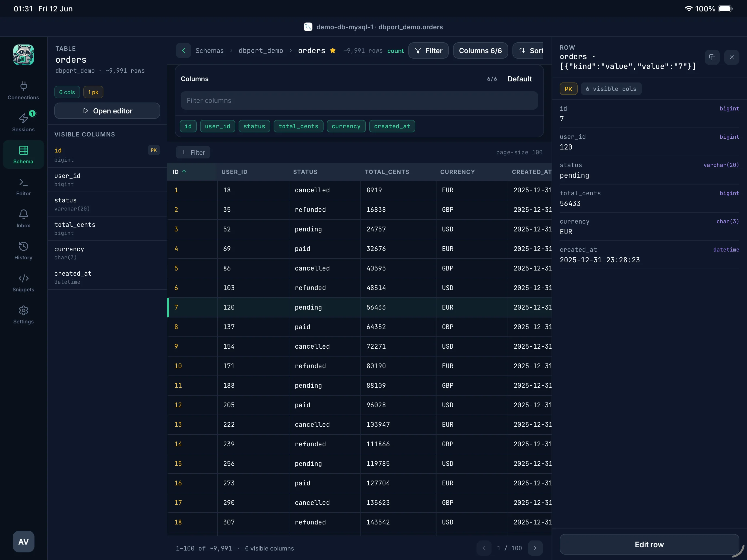
Task: Navigate to dbport_demo breadcrumb
Action: (x=261, y=50)
